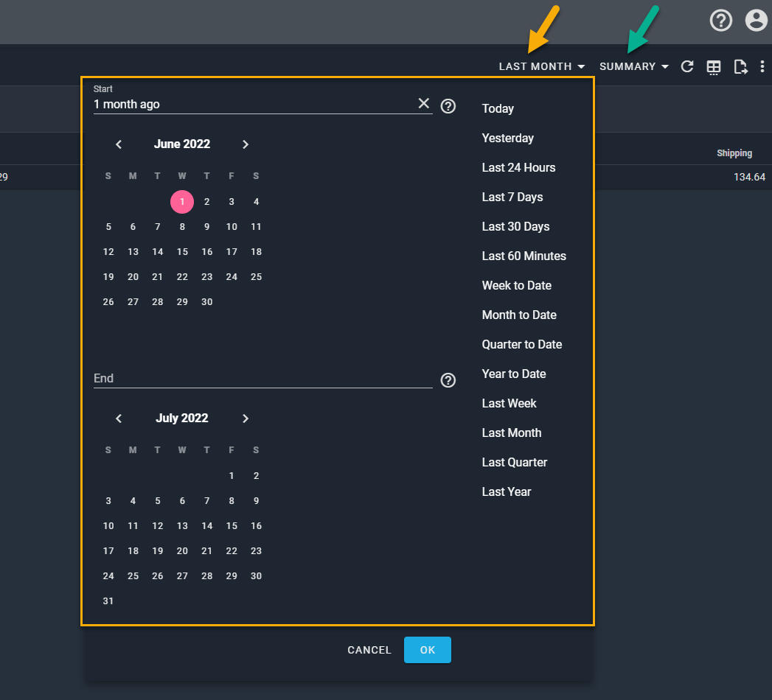772x700 pixels.
Task: Choose Quarter to Date preset
Action: [522, 344]
